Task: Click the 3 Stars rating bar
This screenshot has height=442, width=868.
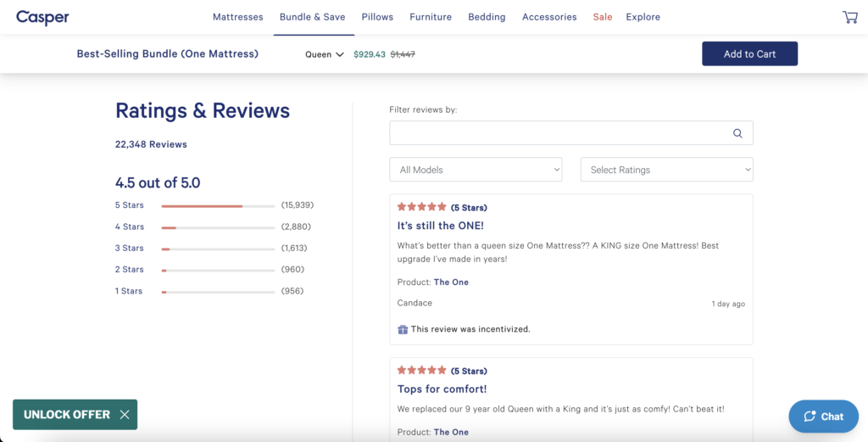Action: coord(218,249)
